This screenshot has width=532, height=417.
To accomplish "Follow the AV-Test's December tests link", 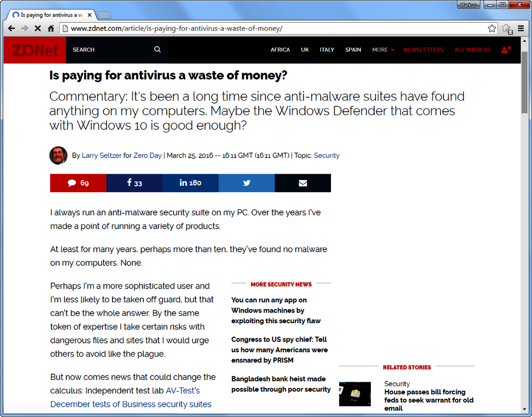I will click(x=182, y=391).
